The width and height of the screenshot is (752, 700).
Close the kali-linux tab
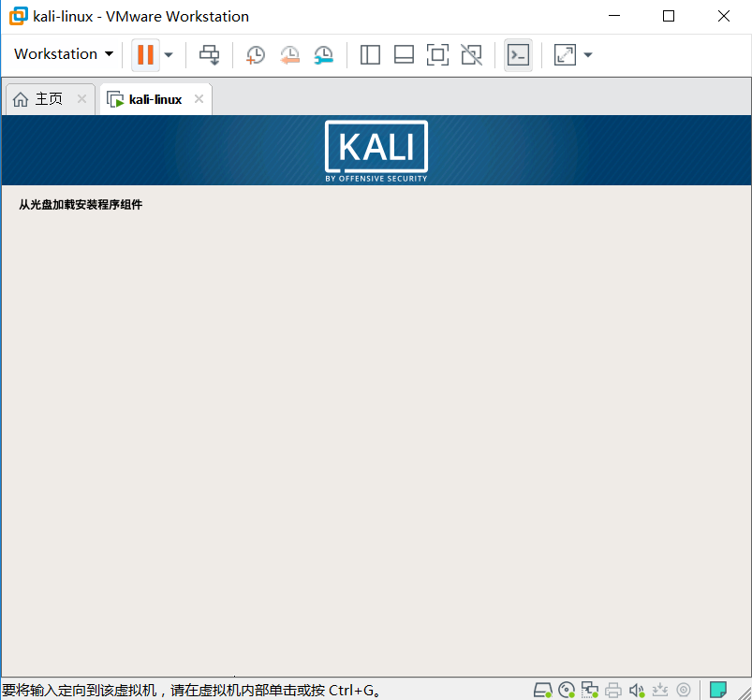pos(199,98)
